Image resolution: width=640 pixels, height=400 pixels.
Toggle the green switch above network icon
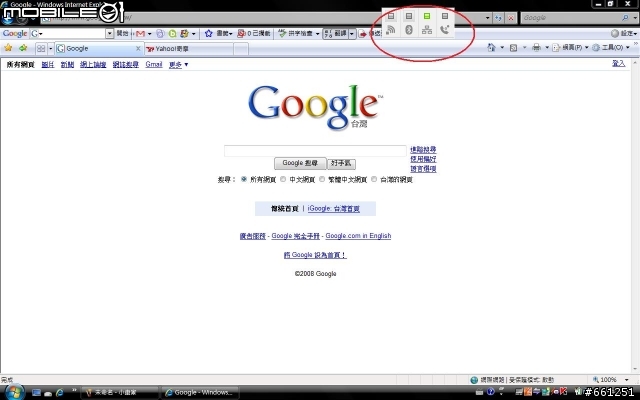click(427, 16)
